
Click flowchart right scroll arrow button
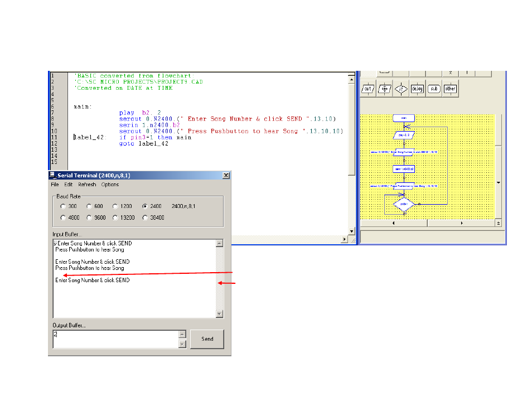coord(461,223)
